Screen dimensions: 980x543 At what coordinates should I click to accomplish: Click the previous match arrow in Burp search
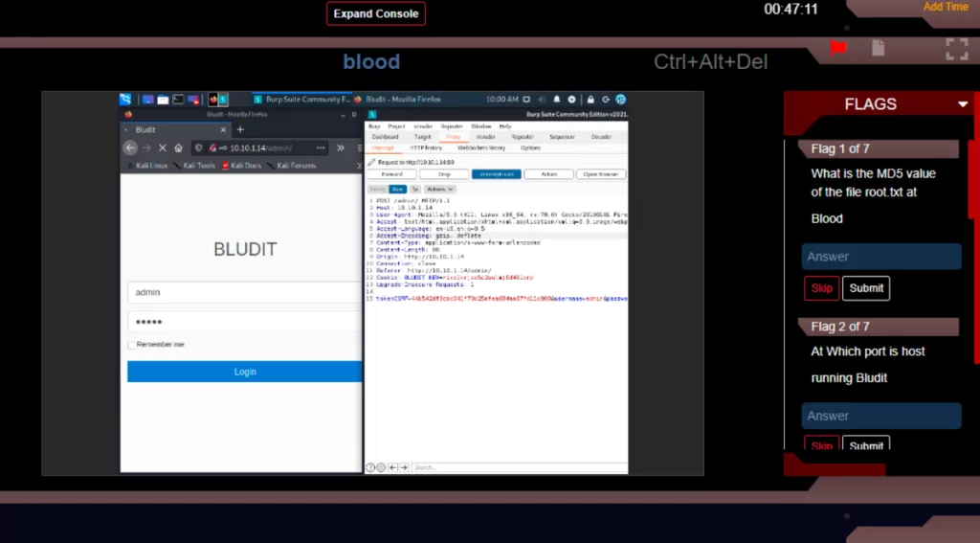393,467
